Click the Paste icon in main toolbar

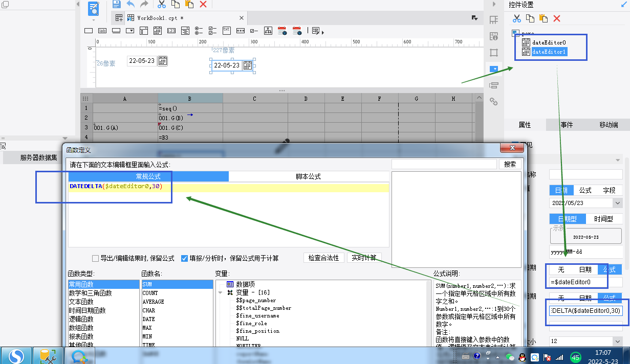pos(189,4)
